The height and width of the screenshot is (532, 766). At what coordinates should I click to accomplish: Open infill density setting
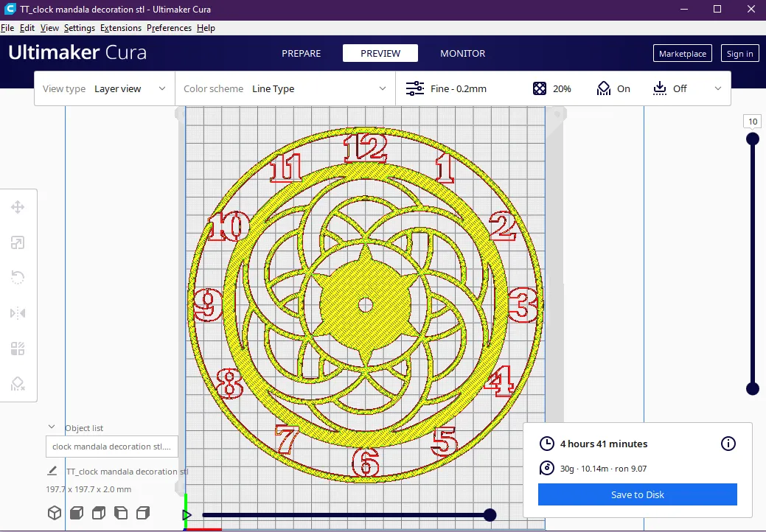[551, 88]
